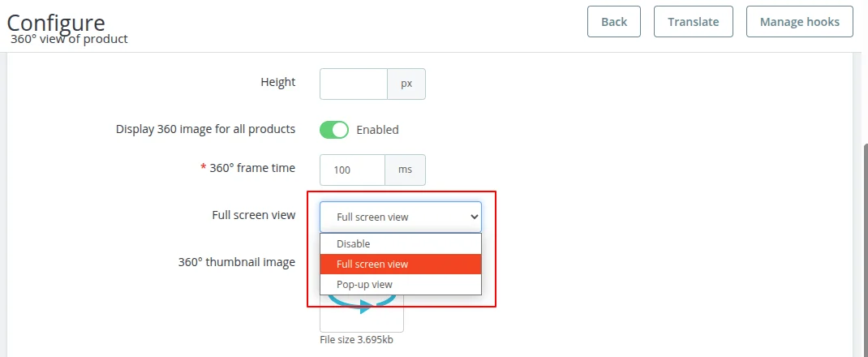Click the Height field label

tap(278, 82)
